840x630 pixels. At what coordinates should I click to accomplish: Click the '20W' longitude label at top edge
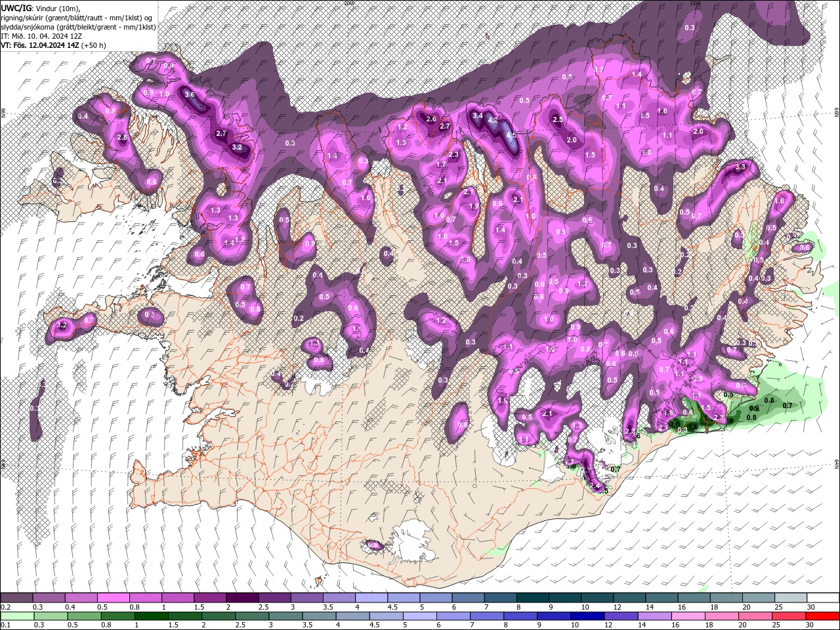348,3
